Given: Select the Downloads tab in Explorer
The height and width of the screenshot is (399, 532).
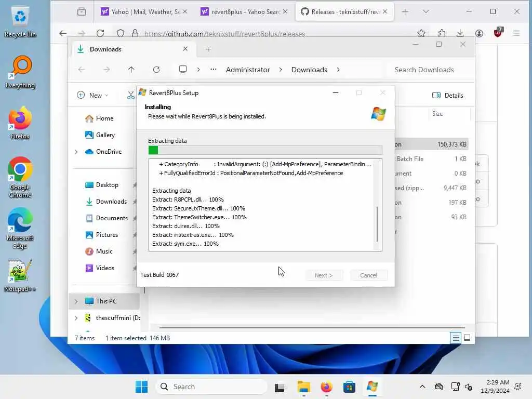Looking at the screenshot, I should [x=134, y=49].
